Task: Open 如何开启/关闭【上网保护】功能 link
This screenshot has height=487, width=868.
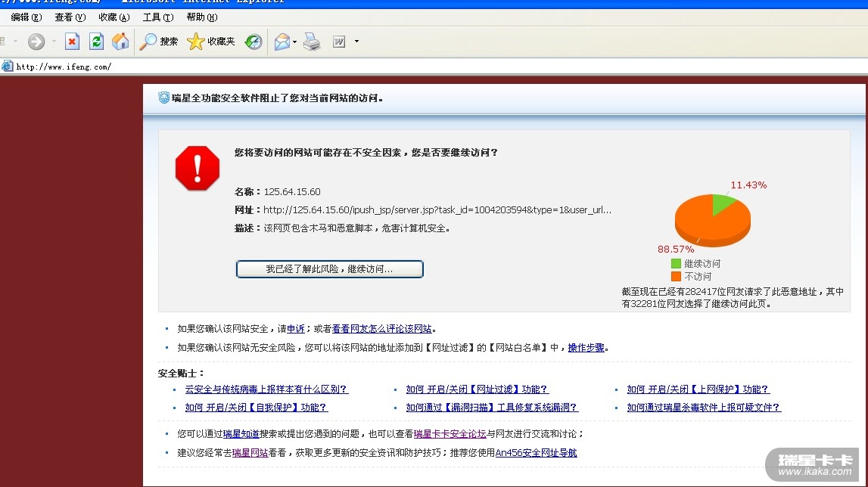Action: [x=698, y=389]
